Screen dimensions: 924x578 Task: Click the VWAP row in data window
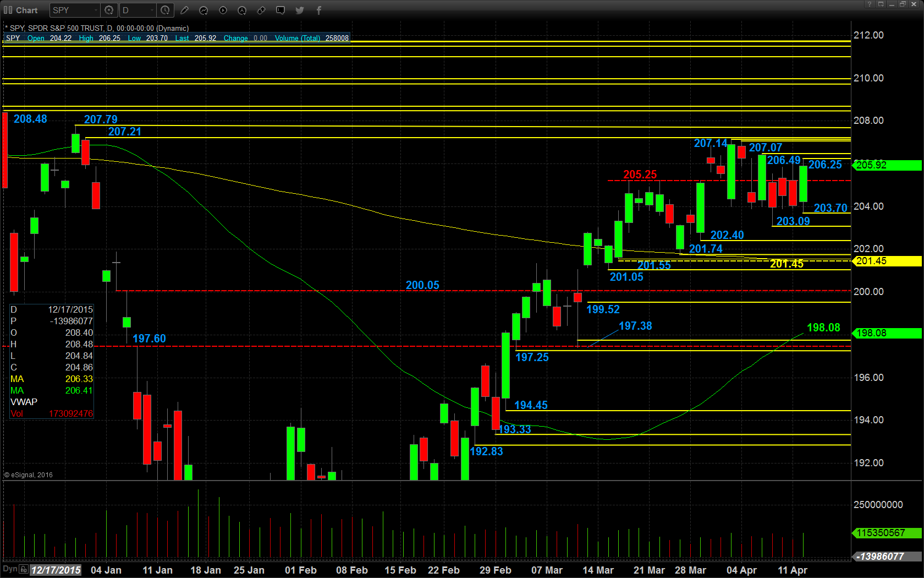tap(52, 402)
